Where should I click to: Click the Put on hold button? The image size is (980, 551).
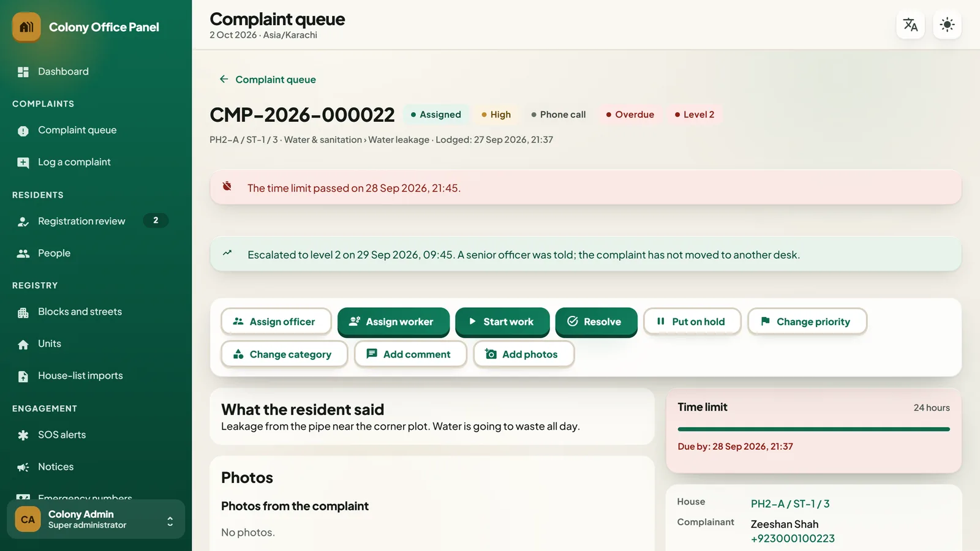(x=692, y=321)
